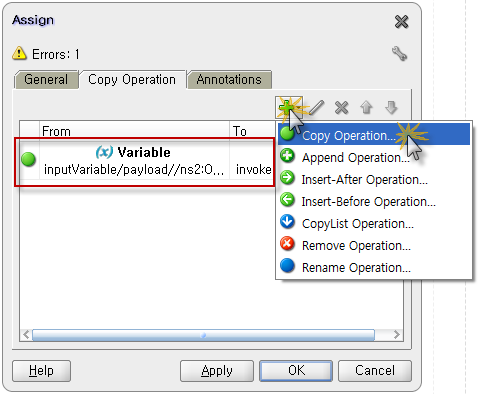Choose Insert-Before Operation... menu item
Viewport: 481px width, 394px height.
click(374, 201)
